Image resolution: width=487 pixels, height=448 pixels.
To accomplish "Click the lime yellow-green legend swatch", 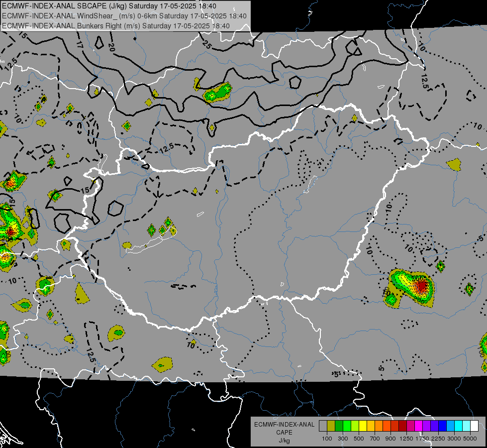I will (x=355, y=426).
